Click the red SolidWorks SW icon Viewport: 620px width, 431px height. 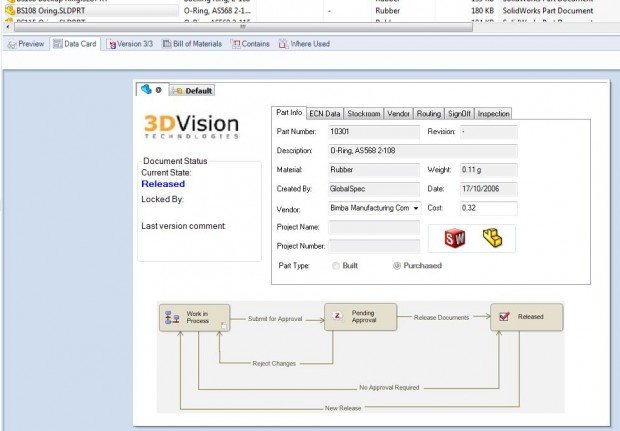[x=455, y=238]
